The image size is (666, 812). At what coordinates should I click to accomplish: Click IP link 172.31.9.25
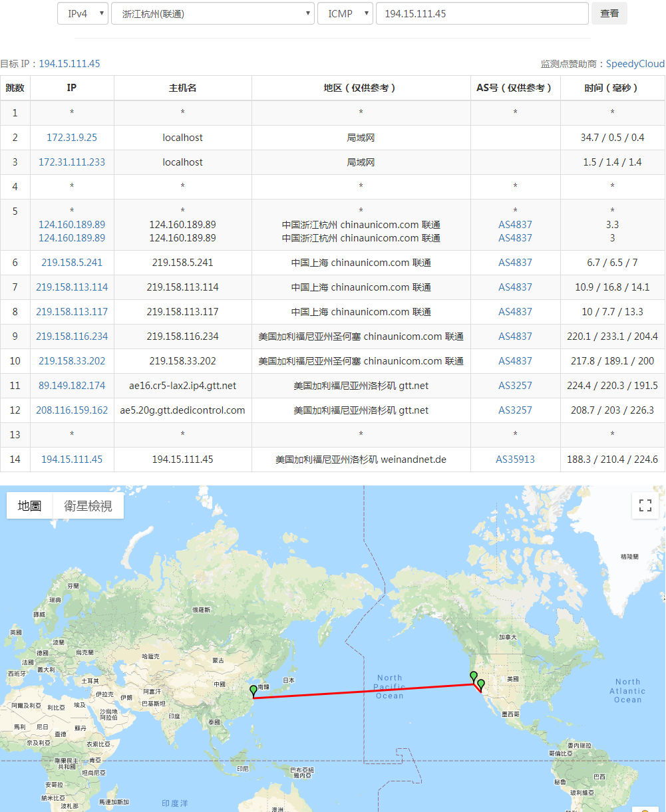(72, 138)
